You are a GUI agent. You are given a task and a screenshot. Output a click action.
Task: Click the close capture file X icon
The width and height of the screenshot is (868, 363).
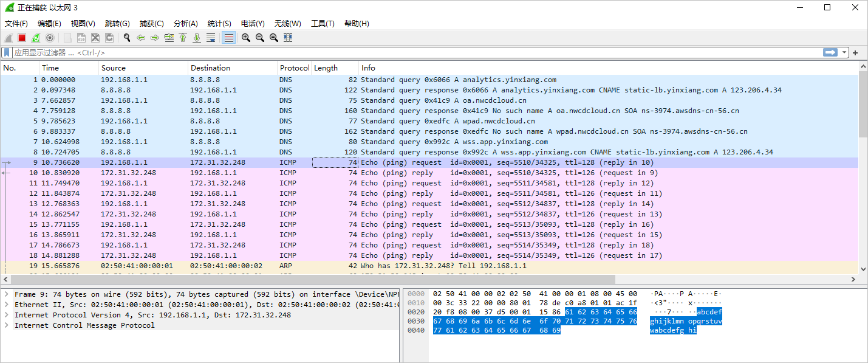[x=95, y=38]
